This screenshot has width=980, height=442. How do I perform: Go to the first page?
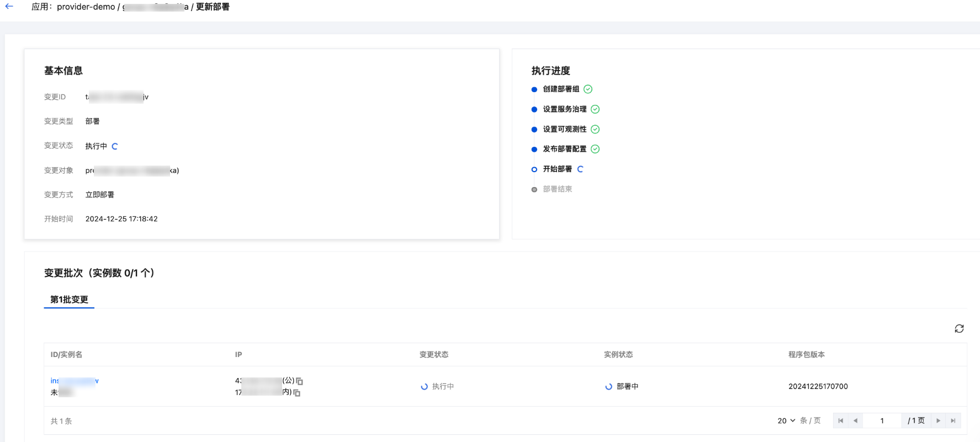tap(841, 420)
